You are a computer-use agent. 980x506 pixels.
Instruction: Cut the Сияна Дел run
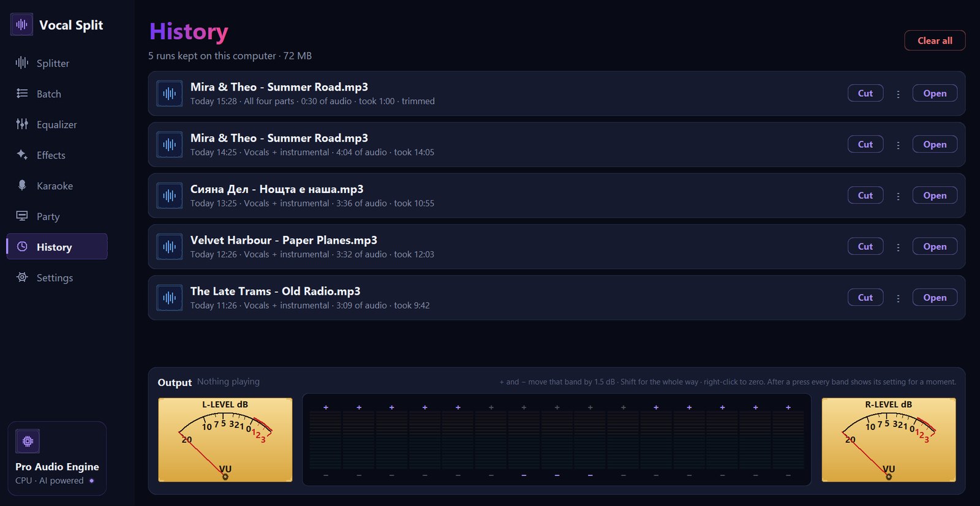click(x=865, y=195)
